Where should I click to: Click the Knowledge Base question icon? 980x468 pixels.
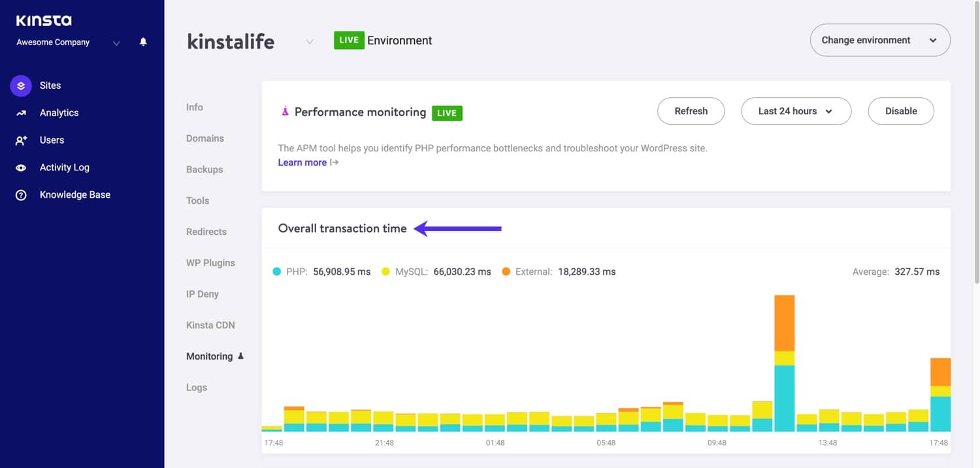click(21, 195)
